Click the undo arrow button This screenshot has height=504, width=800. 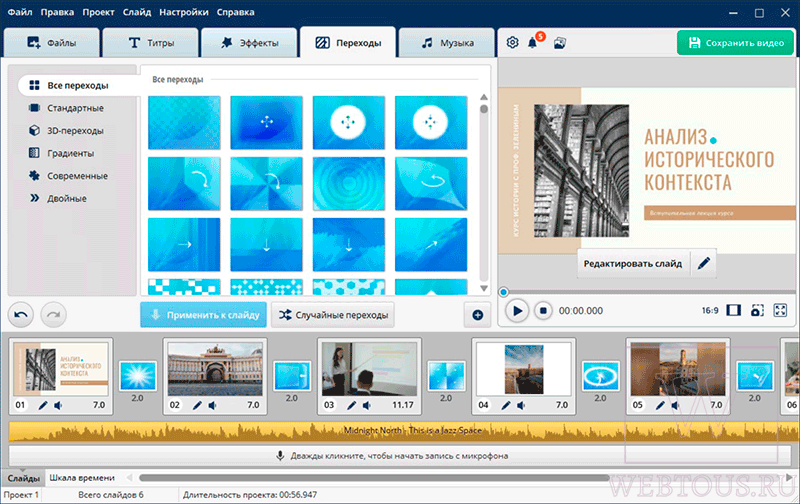click(x=21, y=315)
